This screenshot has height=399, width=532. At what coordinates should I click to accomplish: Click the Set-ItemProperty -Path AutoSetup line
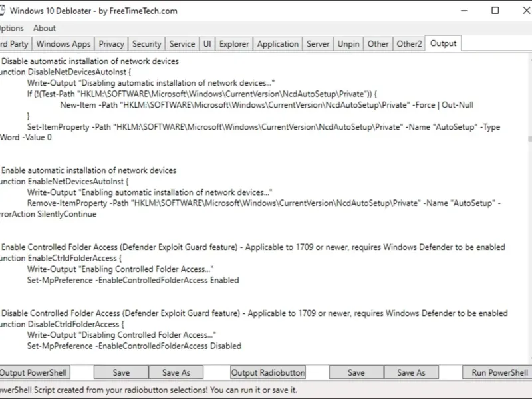point(263,127)
